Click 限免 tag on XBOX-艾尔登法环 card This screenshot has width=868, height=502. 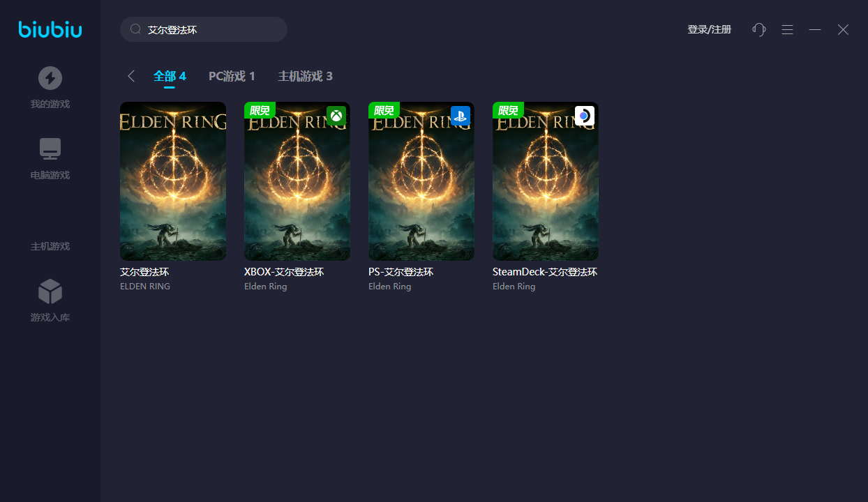[260, 110]
